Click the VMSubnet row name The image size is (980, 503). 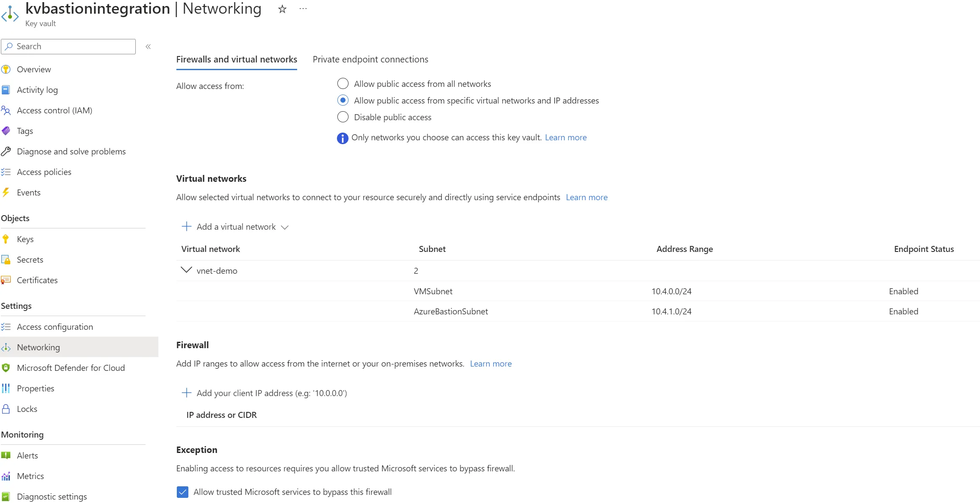point(433,291)
